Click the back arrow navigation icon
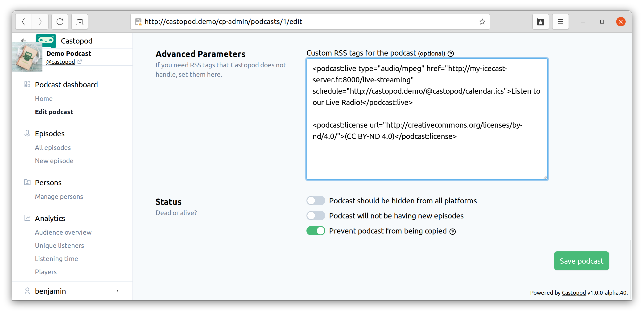644x314 pixels. [23, 40]
